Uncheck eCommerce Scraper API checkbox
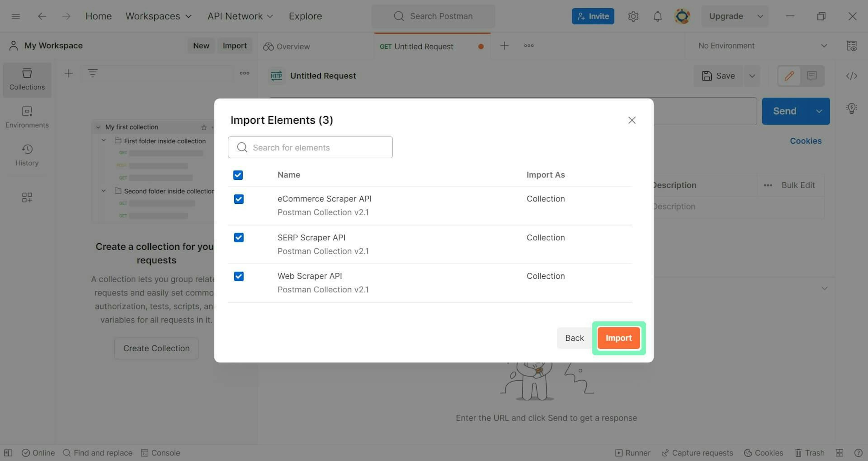The height and width of the screenshot is (461, 868). point(238,199)
